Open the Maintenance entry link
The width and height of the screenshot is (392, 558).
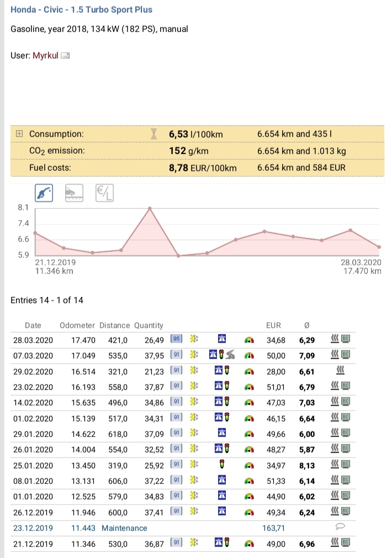(124, 528)
